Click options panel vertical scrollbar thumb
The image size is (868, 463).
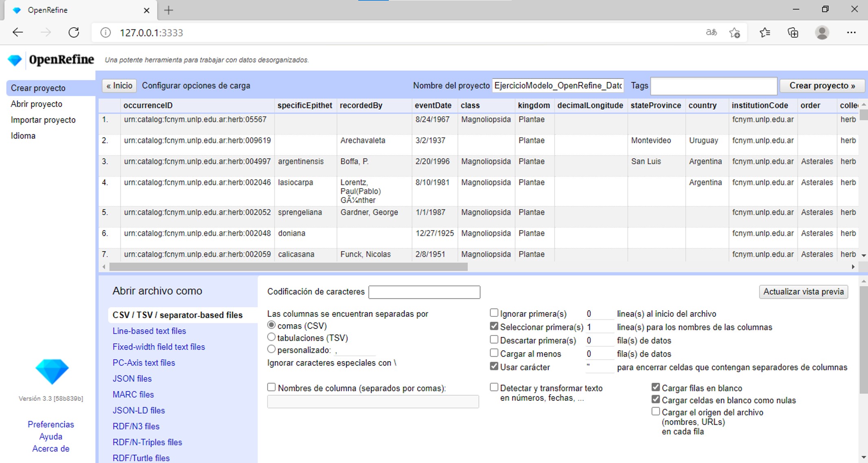tap(864, 340)
